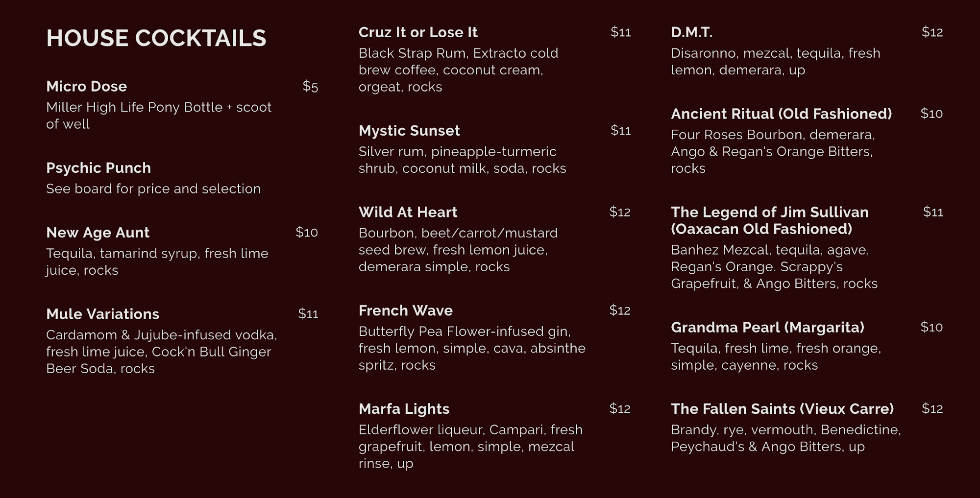The height and width of the screenshot is (498, 980).
Task: Click The Fallen Saints (Vieux Carre) title
Action: [x=782, y=409]
